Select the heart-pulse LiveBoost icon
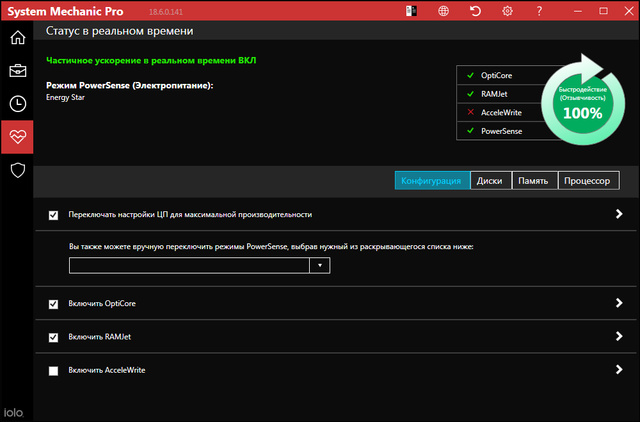The width and height of the screenshot is (640, 422). coord(17,136)
